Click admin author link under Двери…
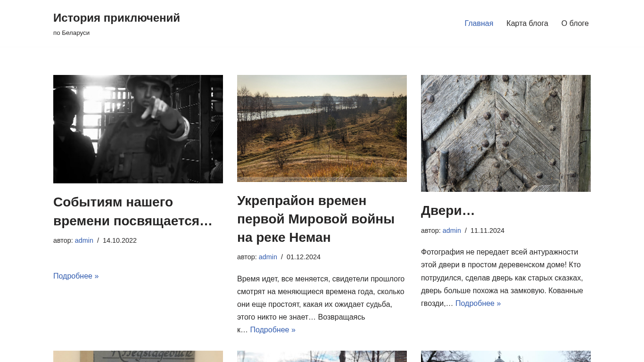644x362 pixels. click(452, 230)
